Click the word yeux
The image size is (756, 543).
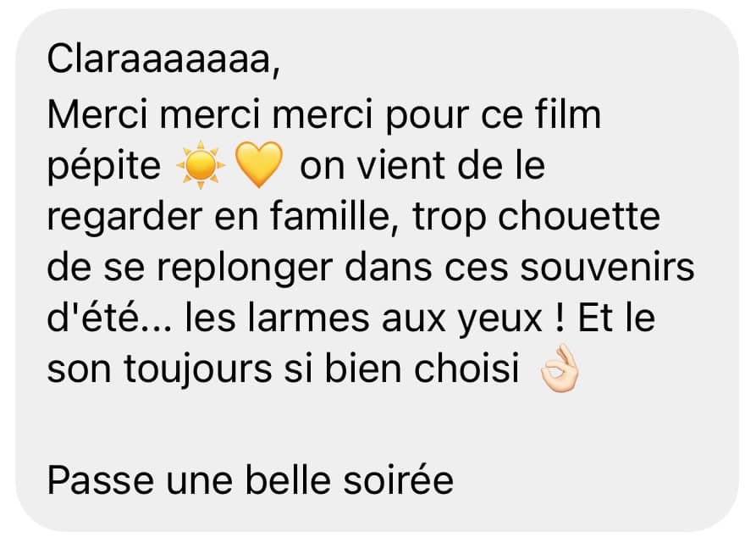coord(500,319)
